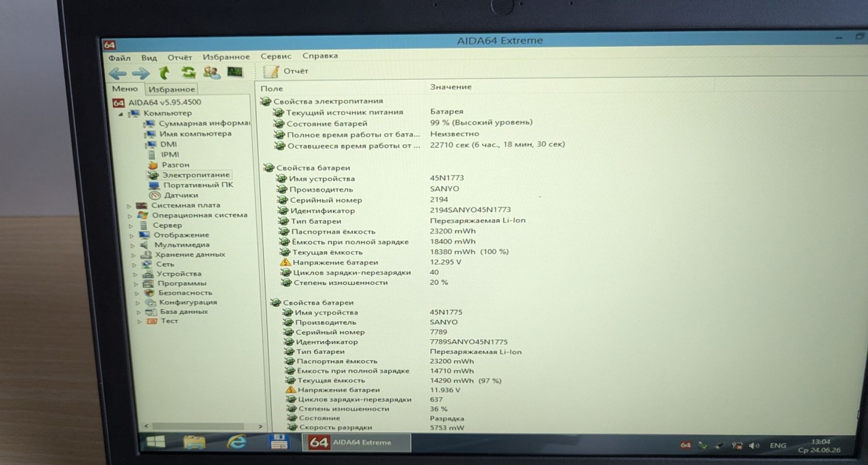Refresh the page with the green arrows icon
Image resolution: width=868 pixels, height=465 pixels.
(x=188, y=72)
